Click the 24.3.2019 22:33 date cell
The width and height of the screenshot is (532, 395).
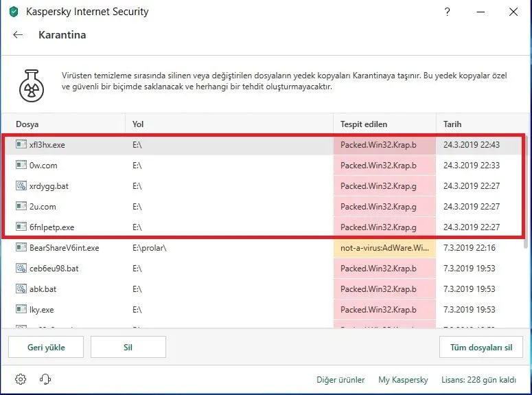click(x=472, y=166)
